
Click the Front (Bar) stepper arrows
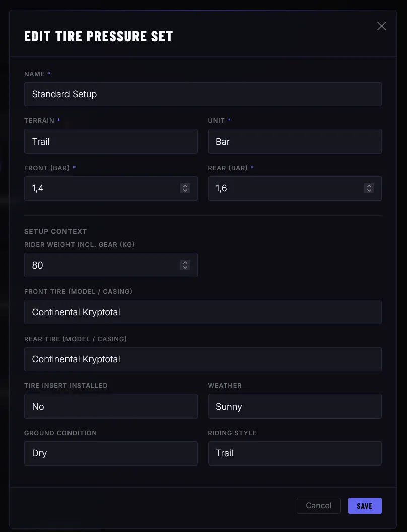click(x=185, y=188)
